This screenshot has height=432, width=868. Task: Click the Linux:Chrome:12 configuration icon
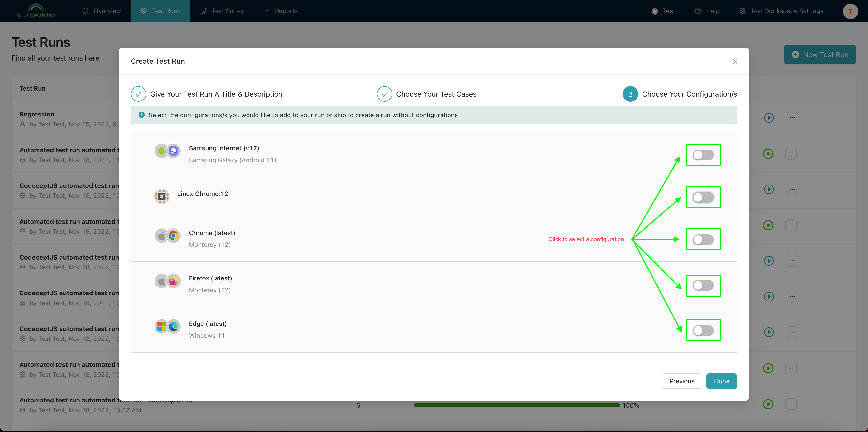point(162,196)
